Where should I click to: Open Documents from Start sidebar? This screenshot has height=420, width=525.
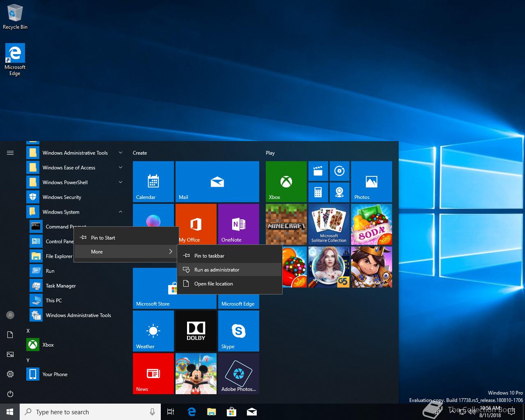10,335
